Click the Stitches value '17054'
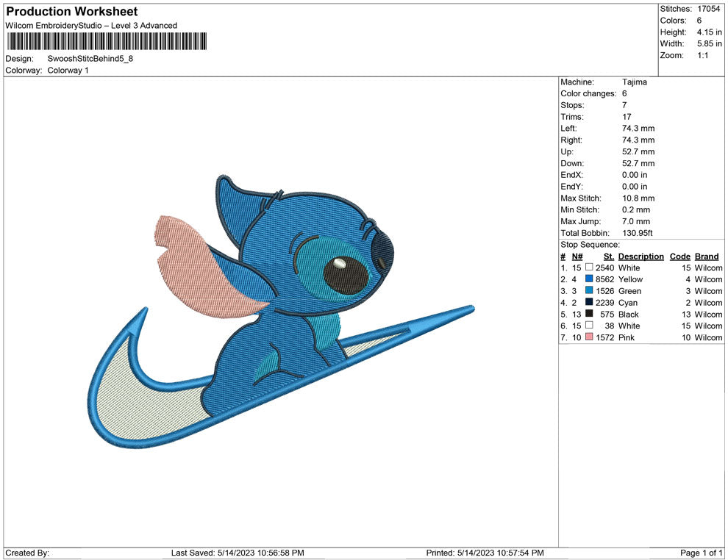Screen dimensions: 728x560 click(708, 9)
